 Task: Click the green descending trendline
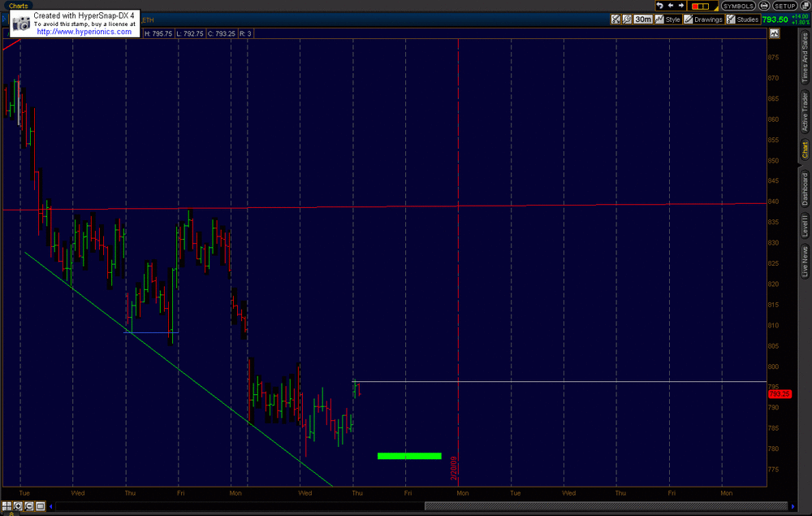(179, 370)
